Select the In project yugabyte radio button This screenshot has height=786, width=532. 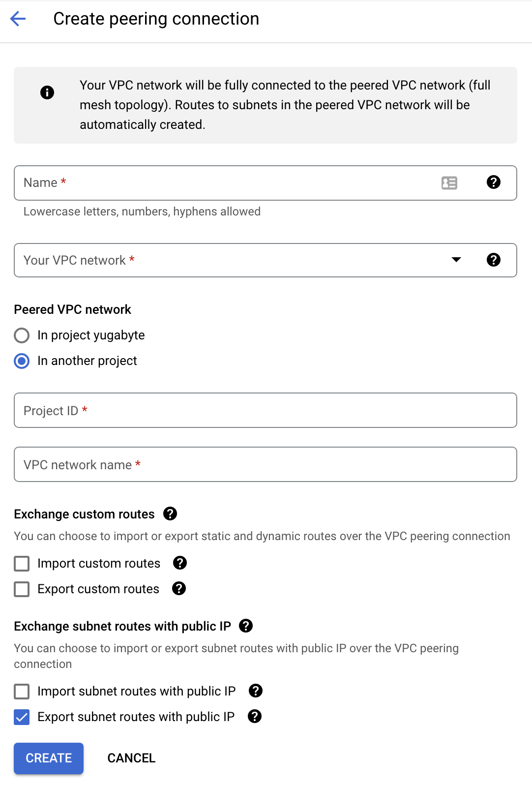(x=21, y=335)
